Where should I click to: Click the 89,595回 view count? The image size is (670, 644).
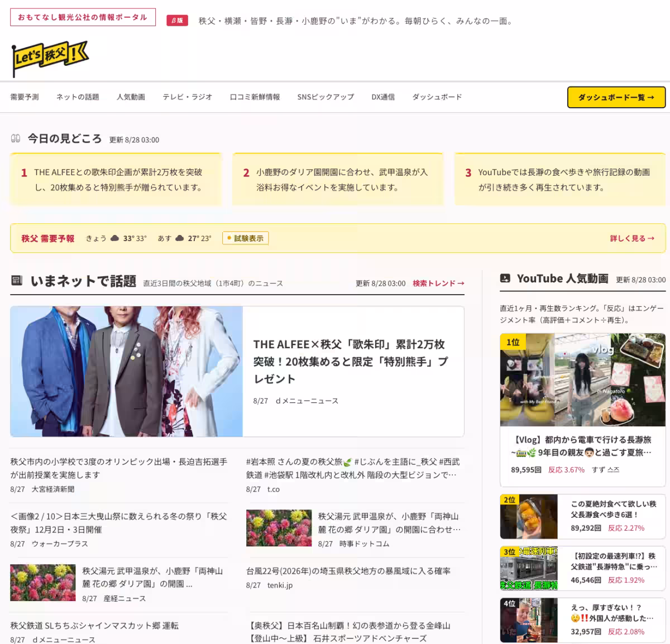(x=526, y=470)
